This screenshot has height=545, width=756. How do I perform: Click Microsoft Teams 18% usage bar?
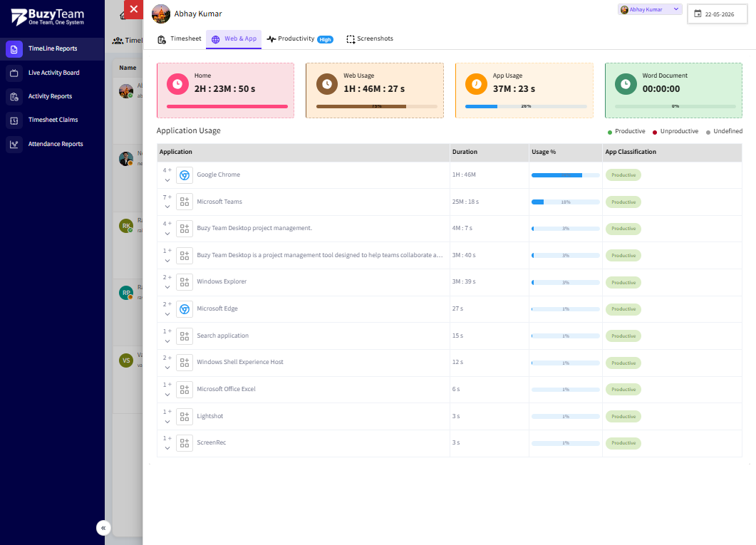tap(566, 202)
